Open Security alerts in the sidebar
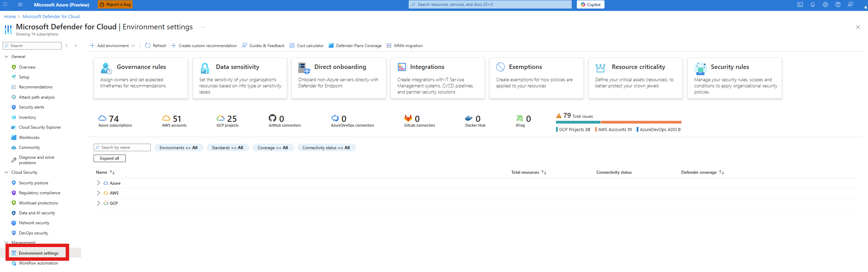Screen dimensions: 868x272 click(x=31, y=107)
